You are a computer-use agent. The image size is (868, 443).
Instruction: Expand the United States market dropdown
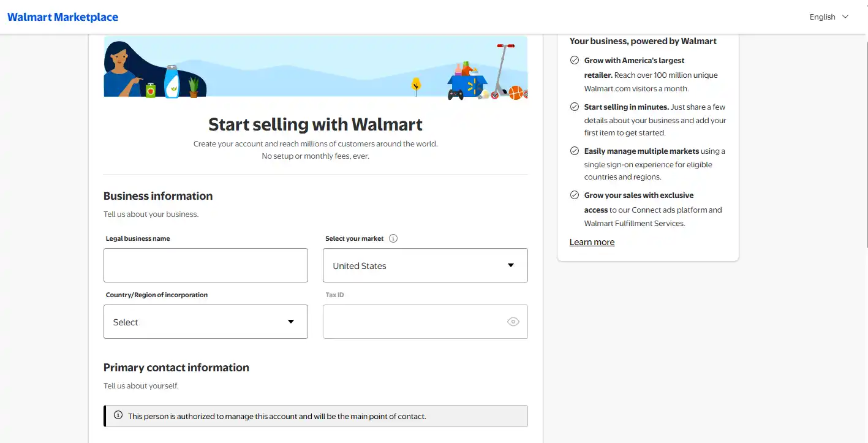tap(425, 265)
